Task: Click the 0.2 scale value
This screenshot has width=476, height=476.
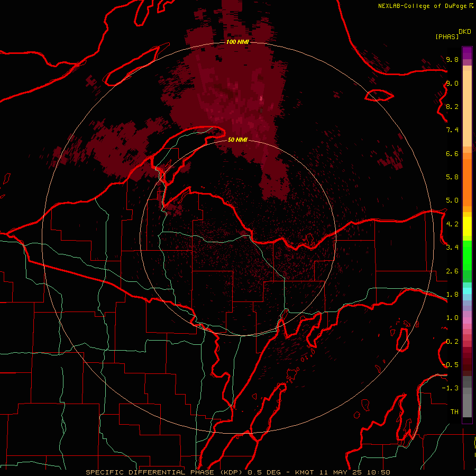Action: click(x=452, y=342)
